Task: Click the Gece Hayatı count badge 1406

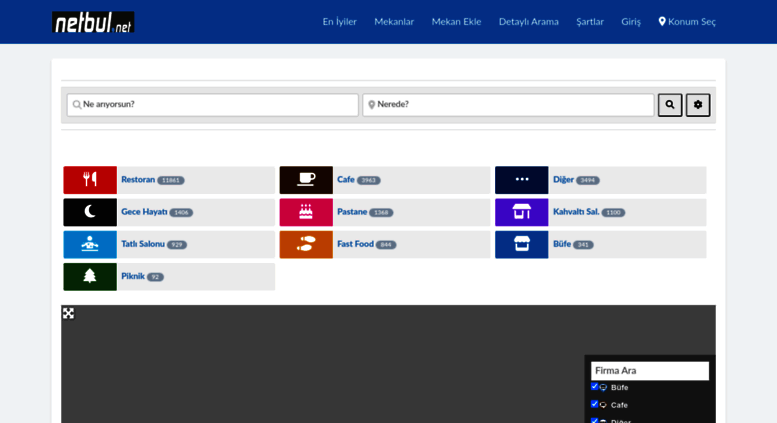Action: (x=181, y=212)
